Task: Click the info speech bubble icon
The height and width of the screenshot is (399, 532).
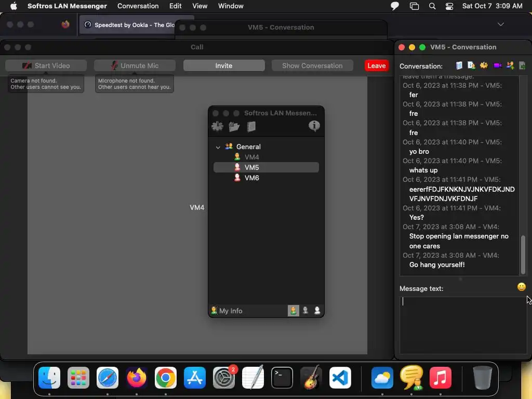Action: (314, 126)
